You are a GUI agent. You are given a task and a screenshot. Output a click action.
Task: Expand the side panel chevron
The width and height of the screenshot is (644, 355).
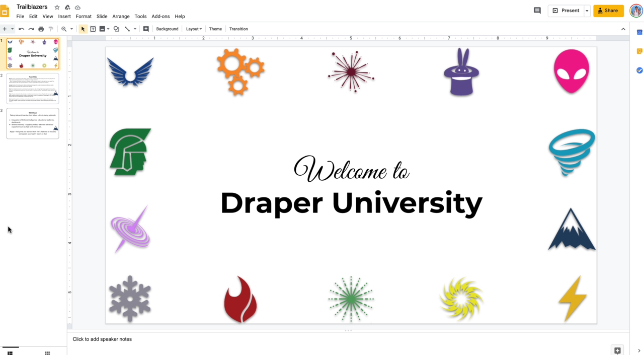click(x=639, y=350)
